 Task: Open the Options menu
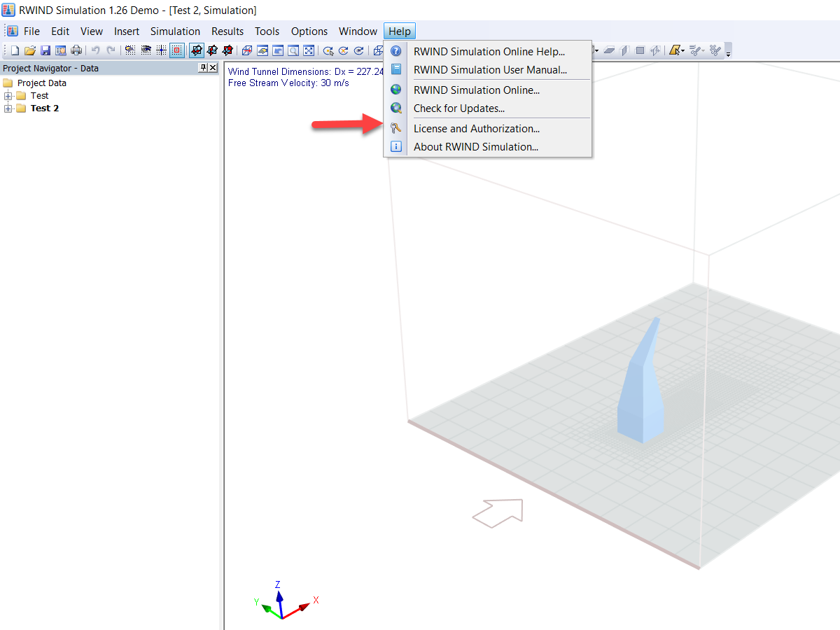(309, 31)
